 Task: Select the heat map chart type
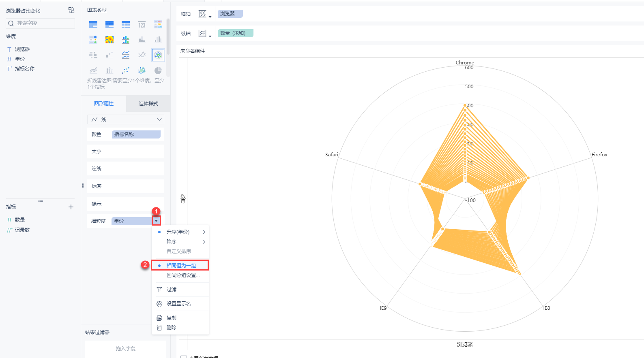coord(109,40)
